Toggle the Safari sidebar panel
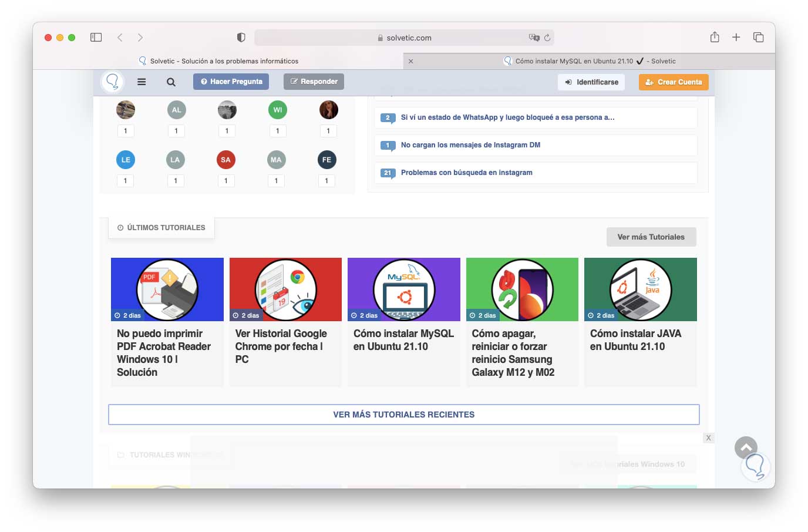 (x=96, y=38)
